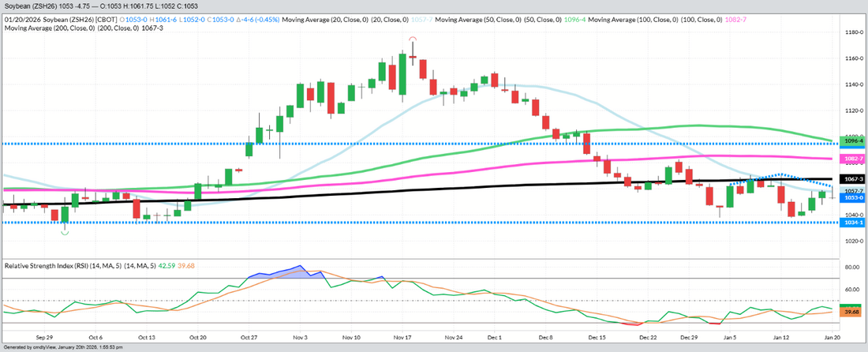Image resolution: width=868 pixels, height=352 pixels.
Task: Click the blue 1034-1 support level tag
Action: pyautogui.click(x=854, y=223)
